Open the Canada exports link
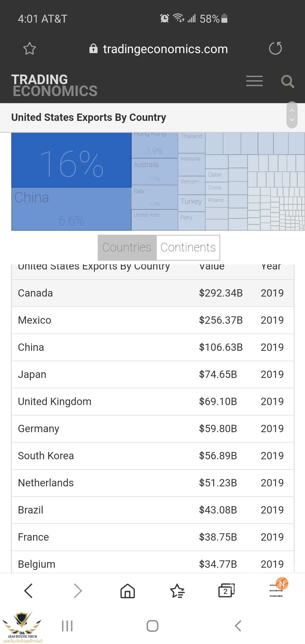Image resolution: width=305 pixels, height=644 pixels. (35, 293)
